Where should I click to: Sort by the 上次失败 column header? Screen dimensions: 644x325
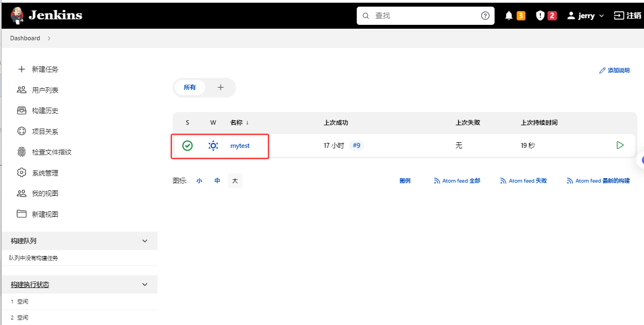pos(468,122)
